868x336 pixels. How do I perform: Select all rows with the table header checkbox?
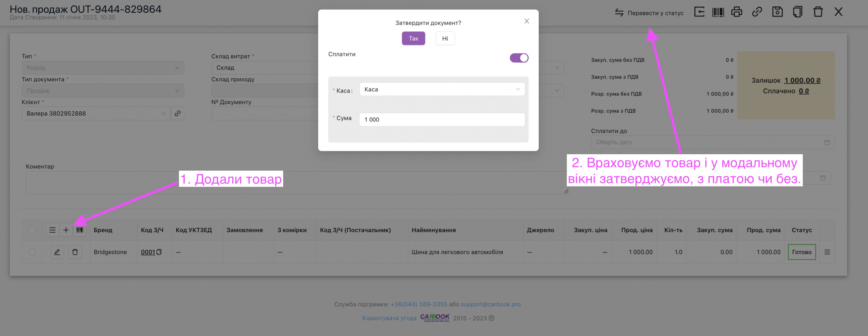(32, 230)
